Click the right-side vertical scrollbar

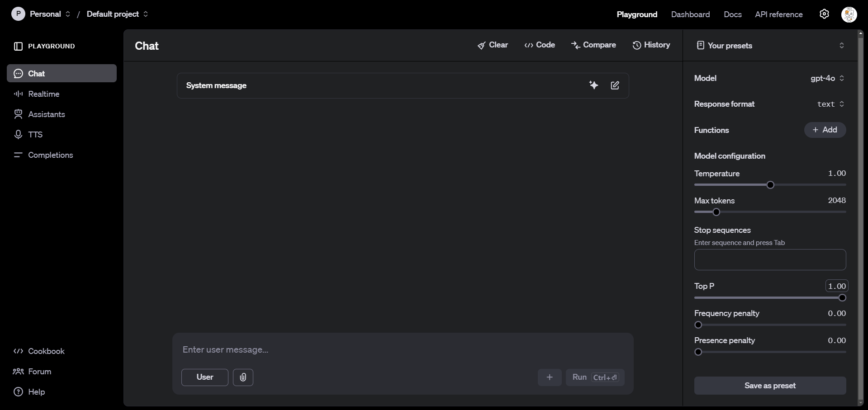coord(860,218)
